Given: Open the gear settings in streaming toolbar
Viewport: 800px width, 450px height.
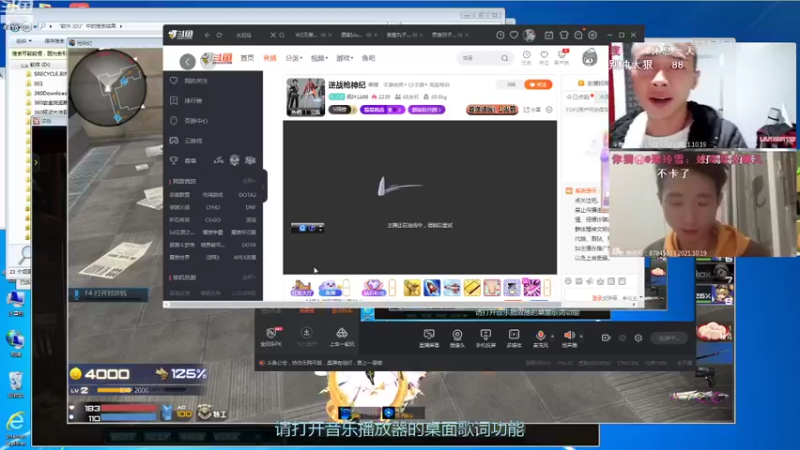Looking at the screenshot, I should pos(638,338).
